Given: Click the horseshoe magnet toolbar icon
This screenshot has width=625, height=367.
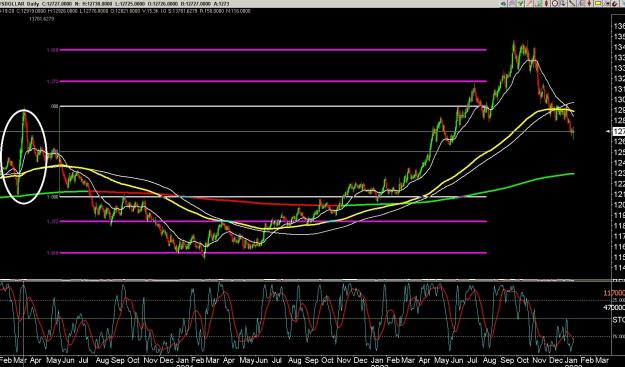Looking at the screenshot, I should 615,4.
